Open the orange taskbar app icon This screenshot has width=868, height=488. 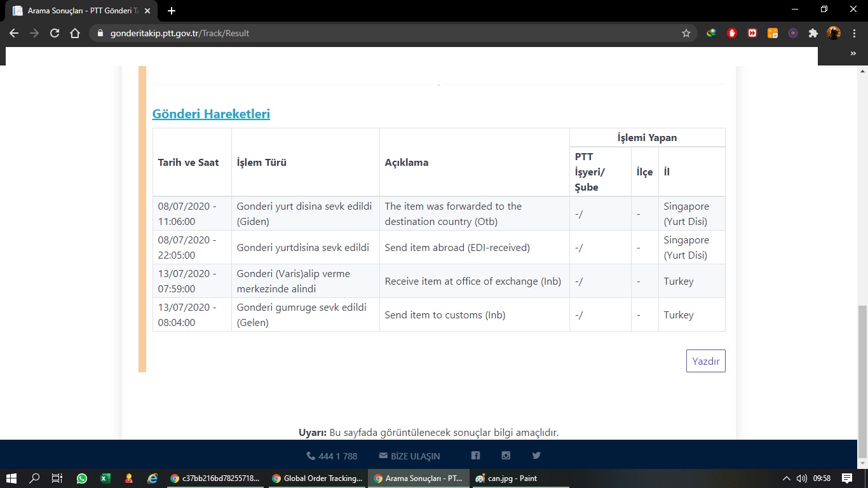[129, 478]
